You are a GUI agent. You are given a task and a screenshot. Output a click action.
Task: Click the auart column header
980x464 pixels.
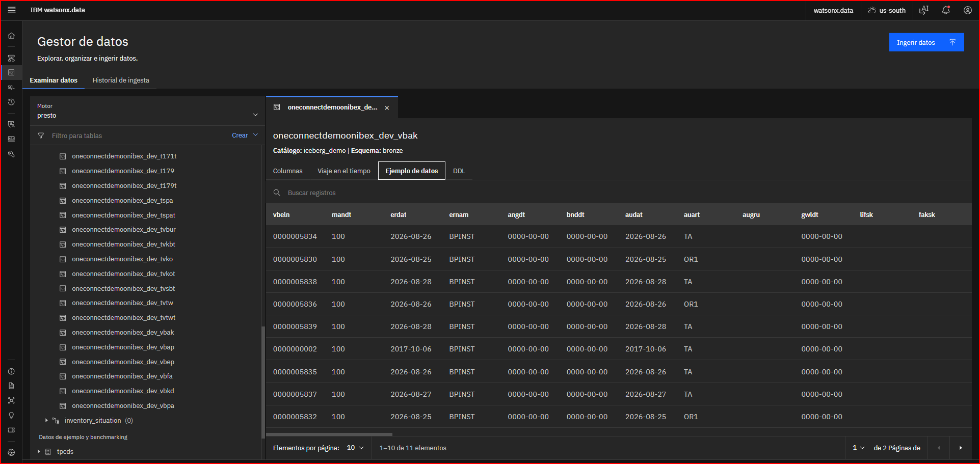click(692, 215)
